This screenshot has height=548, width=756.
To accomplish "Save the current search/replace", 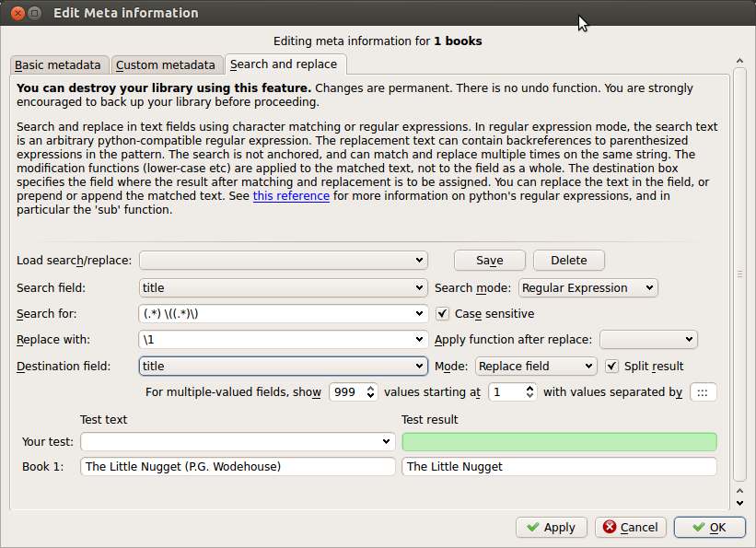I will [x=490, y=261].
